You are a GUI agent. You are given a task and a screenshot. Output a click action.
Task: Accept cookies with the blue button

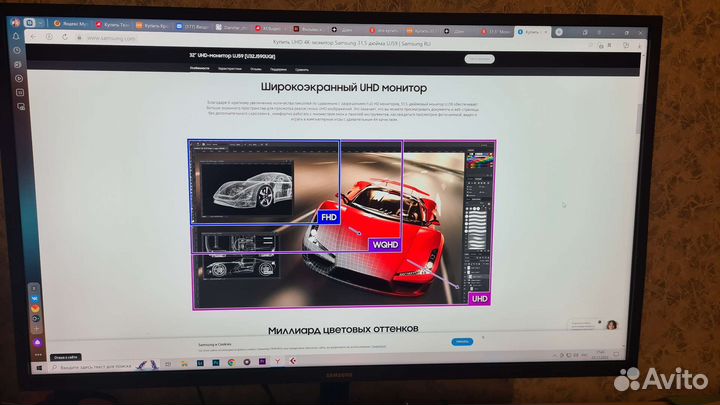[x=462, y=342]
